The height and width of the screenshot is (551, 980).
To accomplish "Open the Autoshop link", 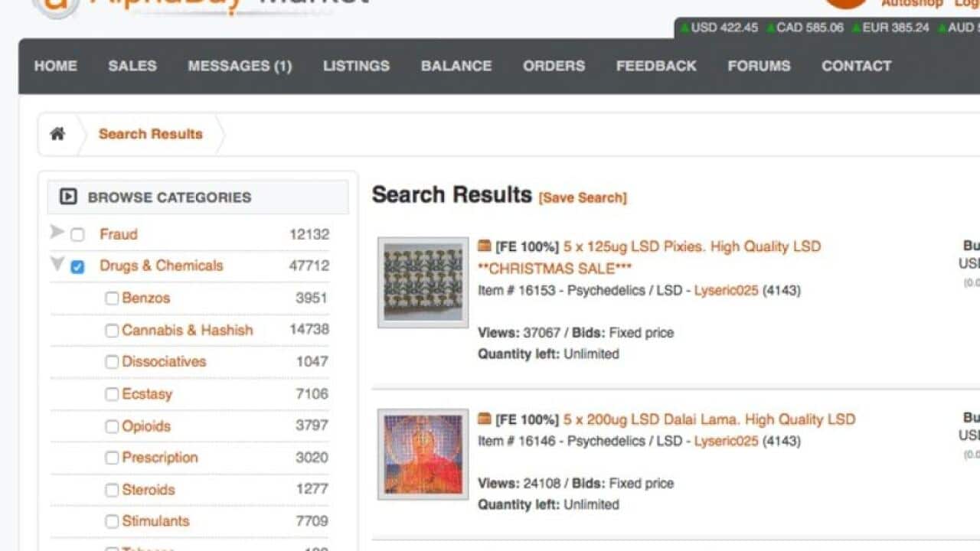I will (x=911, y=2).
